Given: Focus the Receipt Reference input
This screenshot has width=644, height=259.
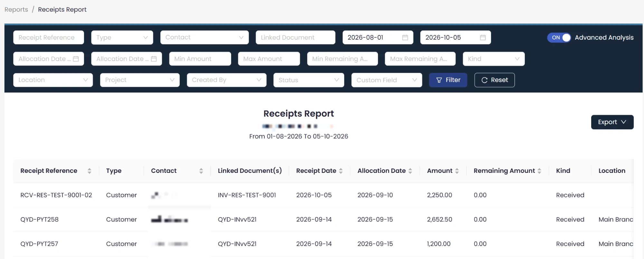Looking at the screenshot, I should click(49, 37).
